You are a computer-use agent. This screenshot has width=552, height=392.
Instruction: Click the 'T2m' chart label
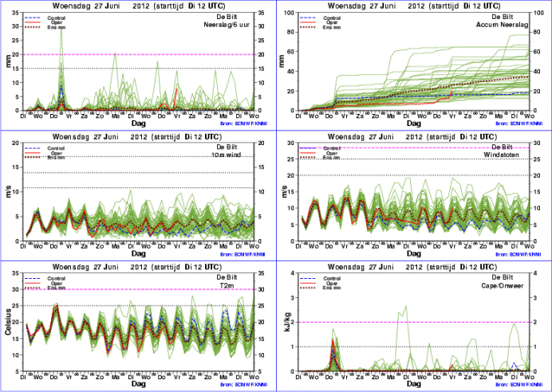pyautogui.click(x=226, y=285)
